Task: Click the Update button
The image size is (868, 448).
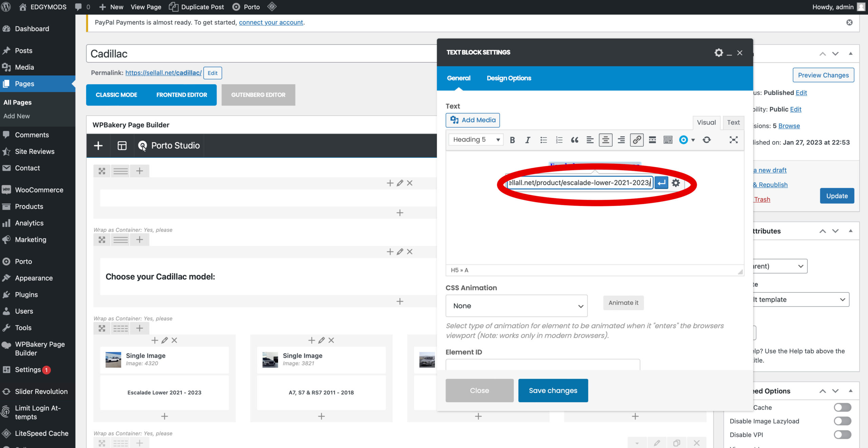Action: pos(837,196)
